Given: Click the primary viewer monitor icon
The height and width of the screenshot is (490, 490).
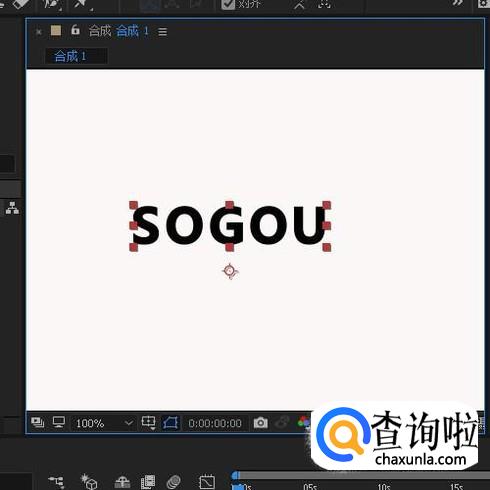Looking at the screenshot, I should (x=59, y=422).
